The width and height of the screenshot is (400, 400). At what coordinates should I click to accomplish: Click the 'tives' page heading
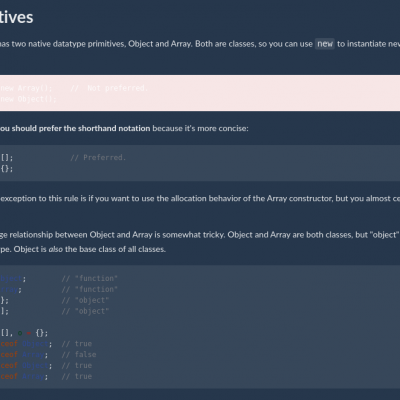pos(16,17)
